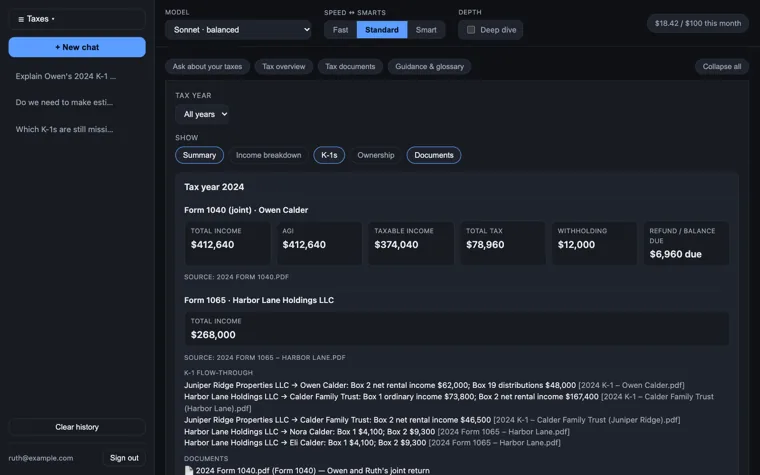This screenshot has height=475, width=760.
Task: Start a new chat
Action: (x=77, y=47)
